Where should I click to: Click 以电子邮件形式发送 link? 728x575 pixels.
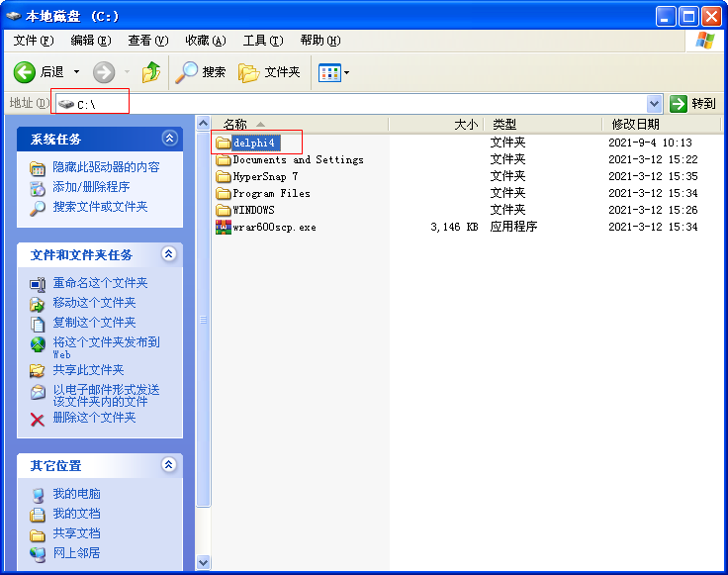pyautogui.click(x=106, y=395)
